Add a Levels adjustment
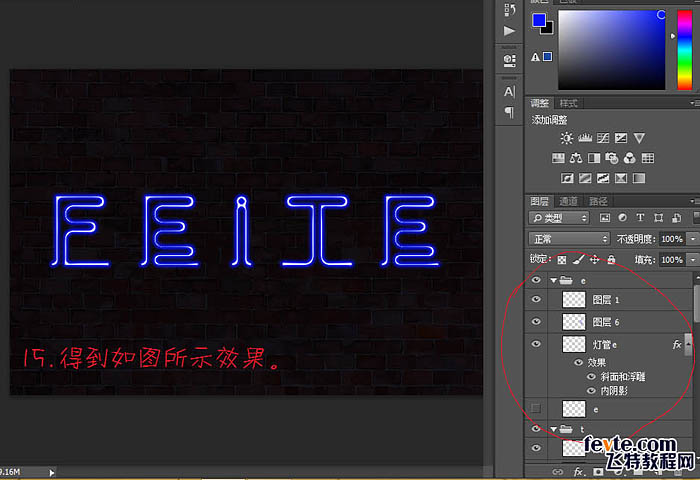700x480 pixels. (585, 138)
